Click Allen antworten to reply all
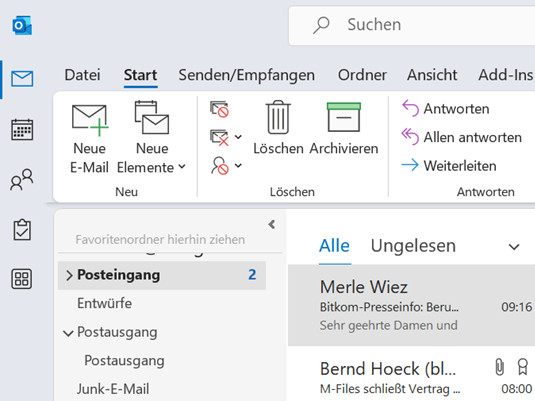This screenshot has width=535, height=401. [x=462, y=137]
